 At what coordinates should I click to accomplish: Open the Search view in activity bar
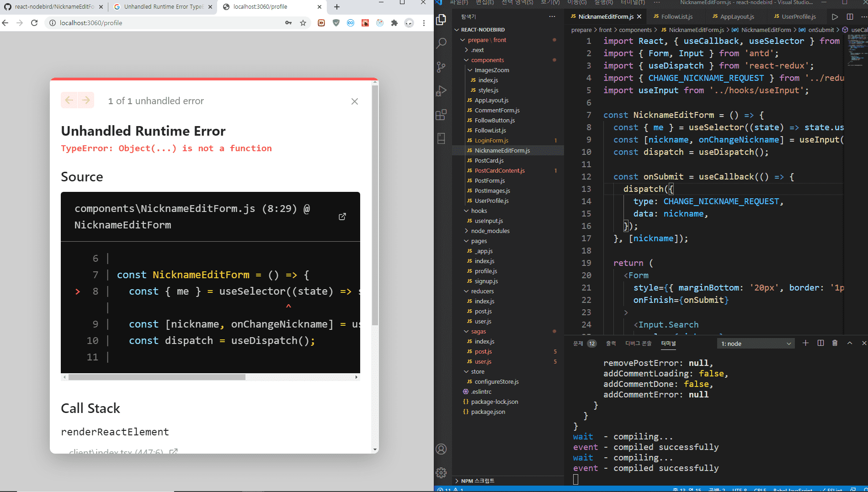pos(441,43)
